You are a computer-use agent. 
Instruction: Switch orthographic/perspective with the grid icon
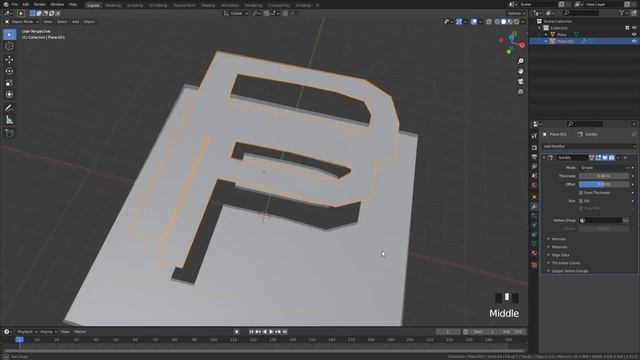521,92
